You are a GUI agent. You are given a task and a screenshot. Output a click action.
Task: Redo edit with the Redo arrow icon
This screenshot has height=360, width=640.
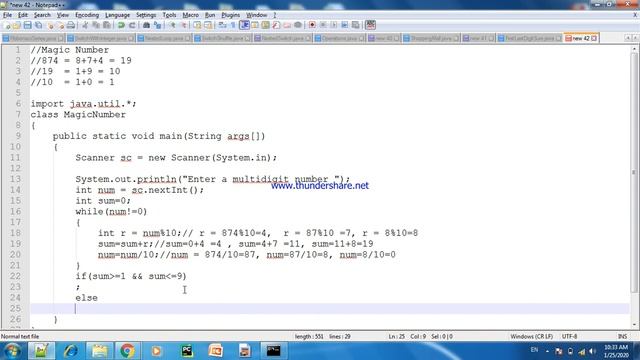pos(132,25)
